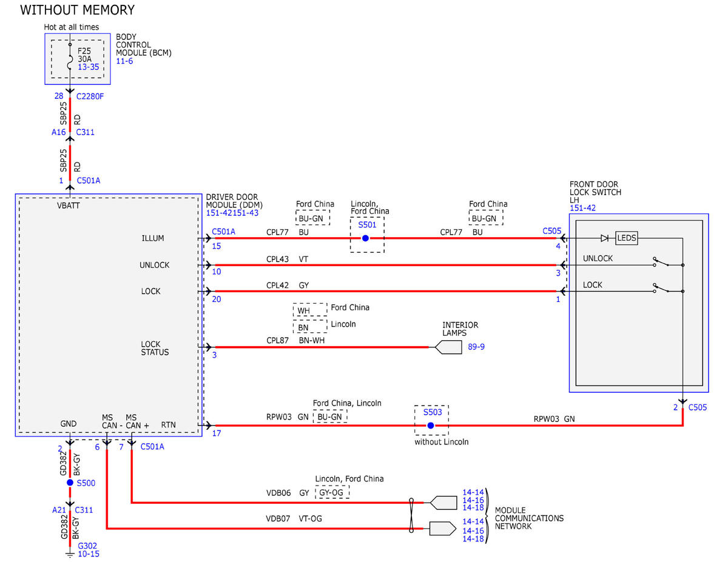Select the VDB06 GY network arrow connector
Viewport: 728px width, 562px height.
[x=443, y=503]
